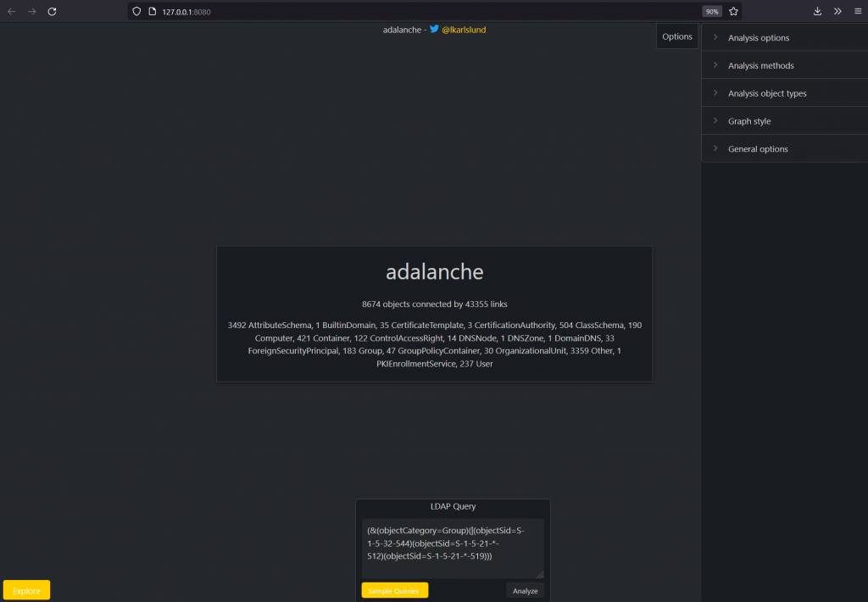This screenshot has width=868, height=602.
Task: Click the 'adalanche' heading text
Action: 435,272
